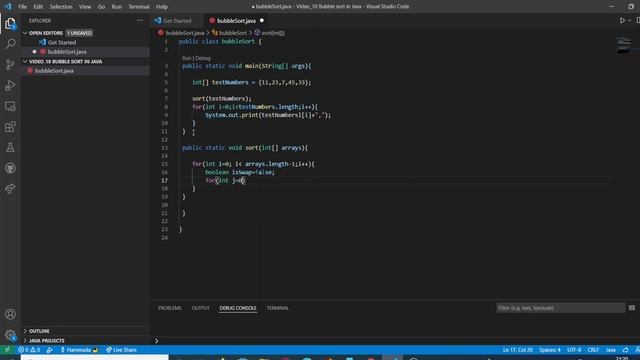Image resolution: width=640 pixels, height=360 pixels.
Task: Change the Spaces: 4 indentation setting
Action: (549, 350)
